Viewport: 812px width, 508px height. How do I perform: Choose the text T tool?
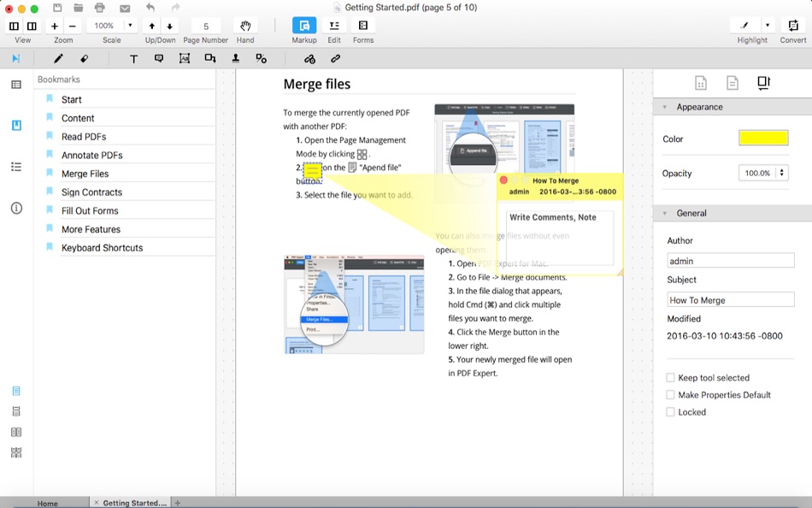(x=133, y=58)
